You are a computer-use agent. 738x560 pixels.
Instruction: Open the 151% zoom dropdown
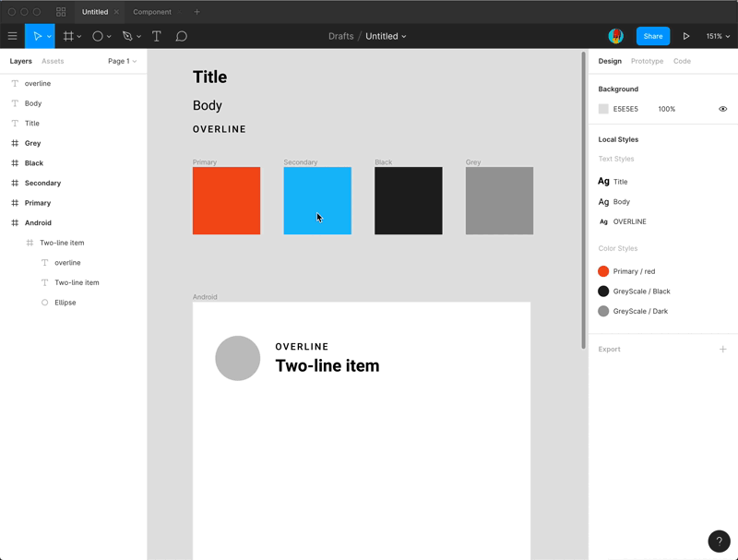click(719, 36)
